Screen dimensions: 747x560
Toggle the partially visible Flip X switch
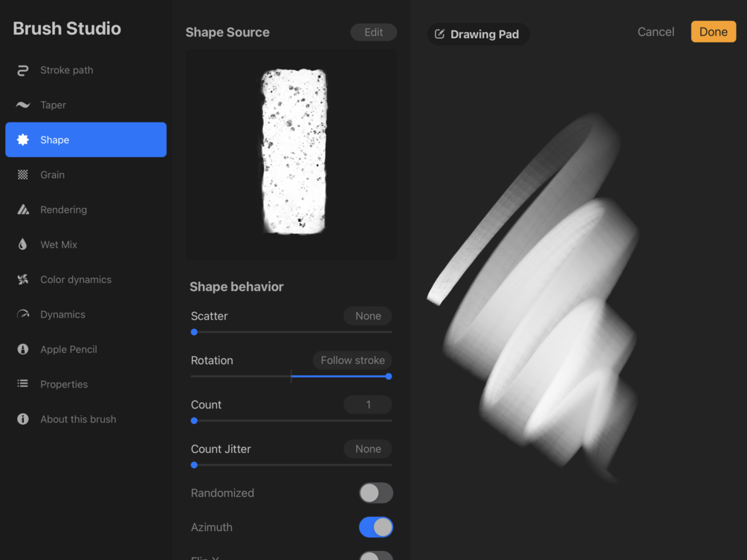coord(376,556)
